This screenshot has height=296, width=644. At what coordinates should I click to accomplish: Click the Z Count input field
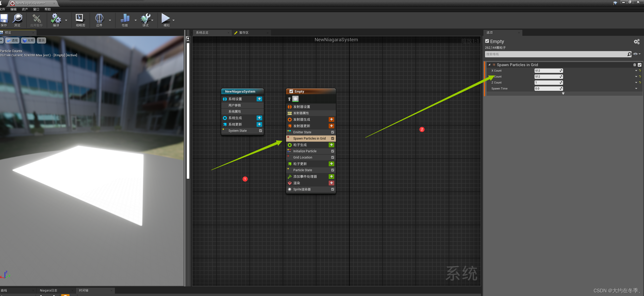tap(547, 82)
